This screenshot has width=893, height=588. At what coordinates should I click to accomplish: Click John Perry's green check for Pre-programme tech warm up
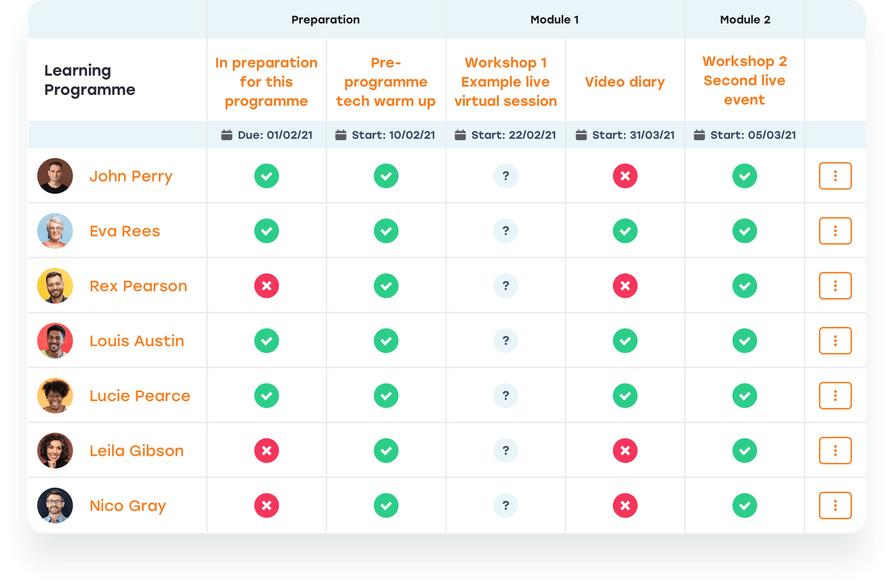[x=386, y=176]
